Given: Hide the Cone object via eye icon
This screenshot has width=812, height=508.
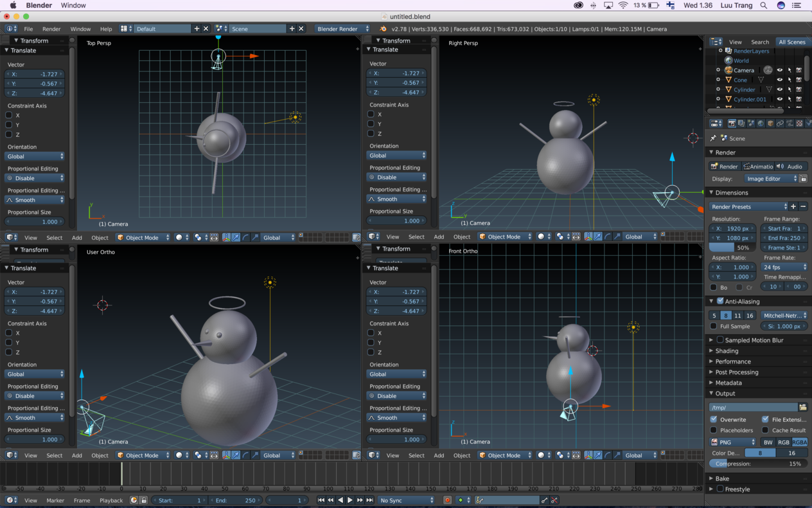Looking at the screenshot, I should pyautogui.click(x=779, y=80).
